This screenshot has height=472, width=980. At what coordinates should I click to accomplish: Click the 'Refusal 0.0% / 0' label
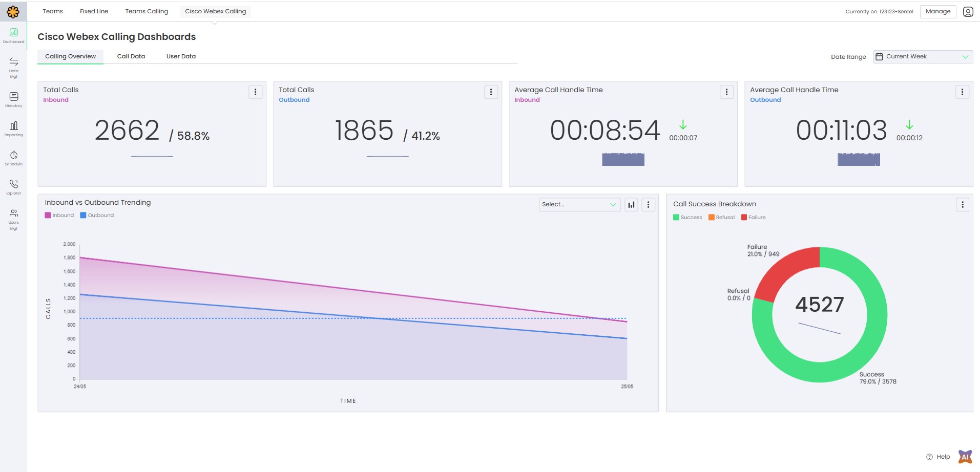tap(739, 294)
